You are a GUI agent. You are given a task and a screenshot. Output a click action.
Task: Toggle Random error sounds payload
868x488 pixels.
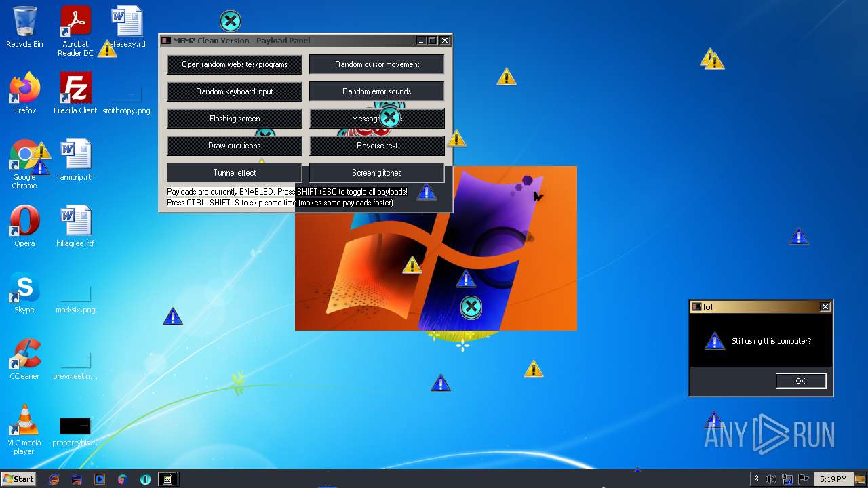click(x=377, y=91)
